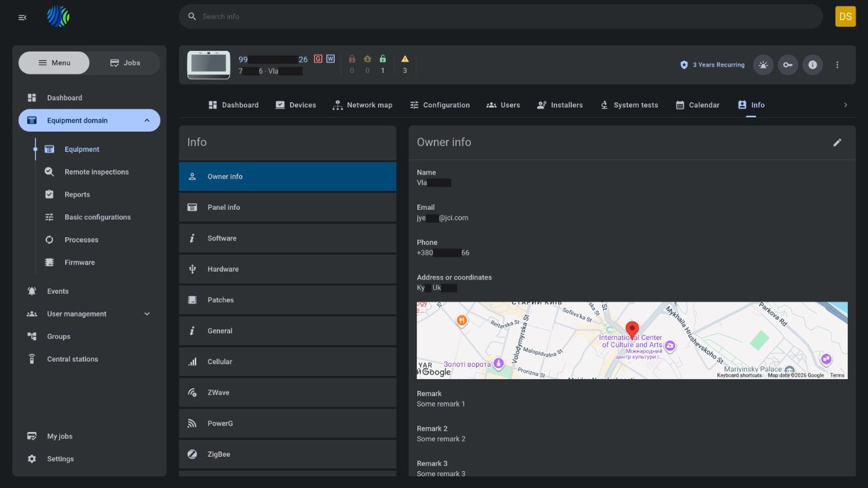Select ZigBee in Info list
The height and width of the screenshot is (488, 868).
click(x=288, y=454)
